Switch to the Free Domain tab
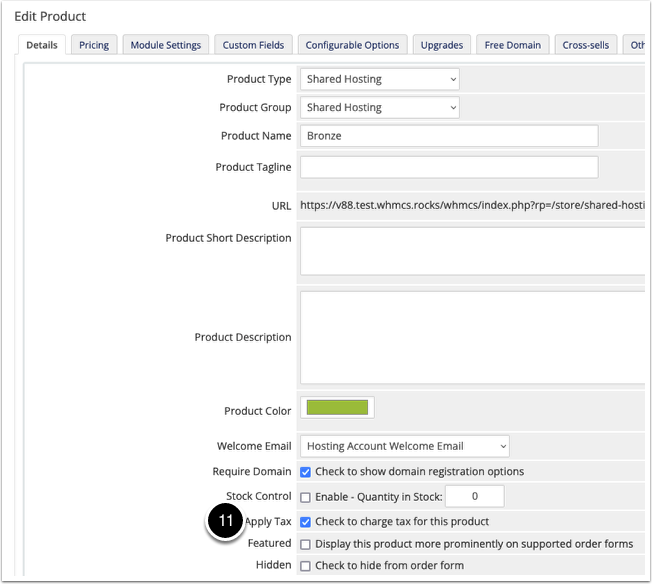Image resolution: width=652 pixels, height=584 pixels. [513, 45]
